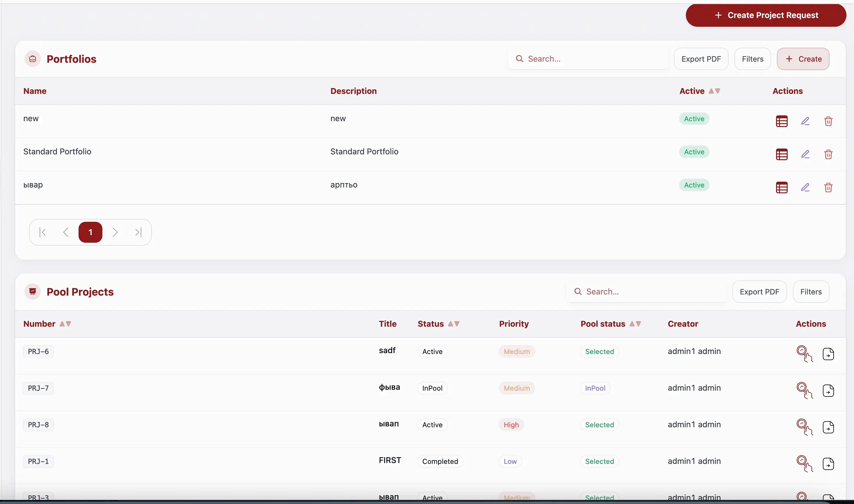
Task: Delete the 'ывар' portfolio
Action: 828,187
